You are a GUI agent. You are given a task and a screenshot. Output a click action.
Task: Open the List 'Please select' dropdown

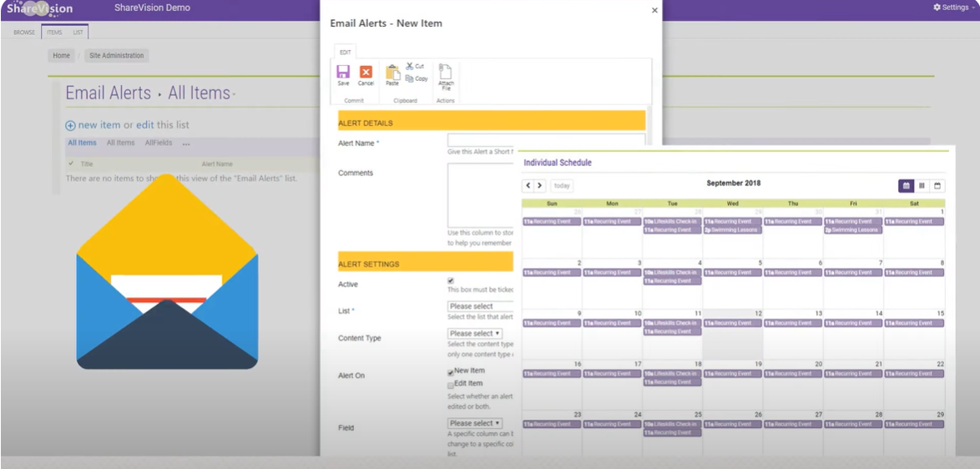point(480,306)
